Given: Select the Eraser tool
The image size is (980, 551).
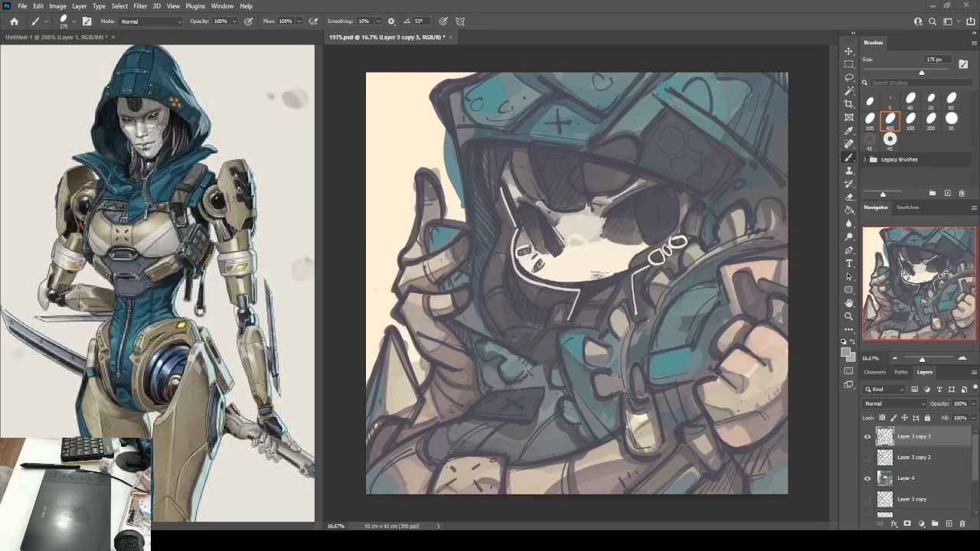Looking at the screenshot, I should [x=849, y=197].
